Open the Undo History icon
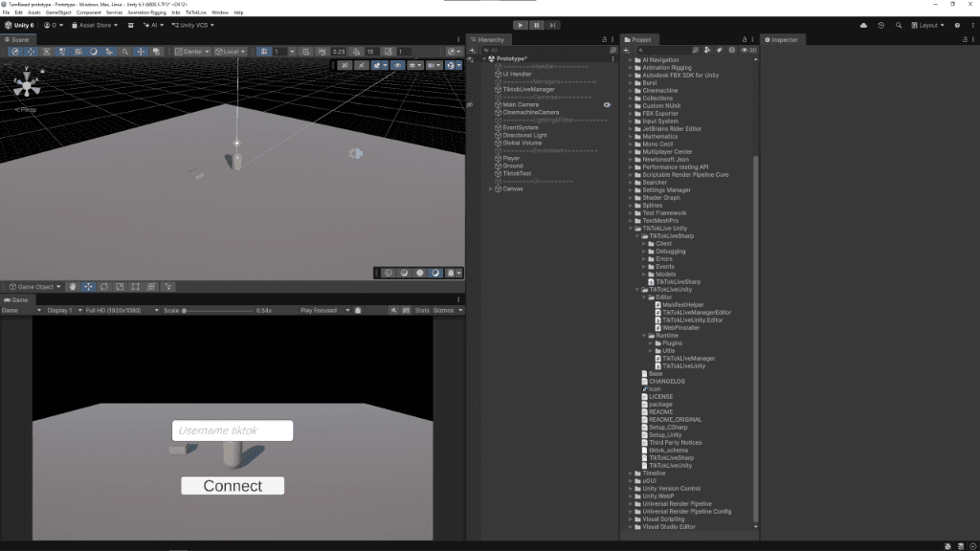 click(881, 25)
